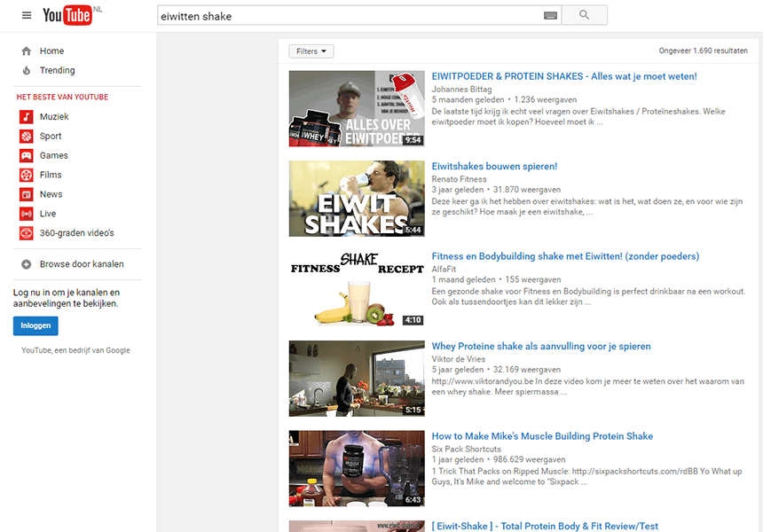763x532 pixels.
Task: Click the magnifying glass search button
Action: [584, 15]
